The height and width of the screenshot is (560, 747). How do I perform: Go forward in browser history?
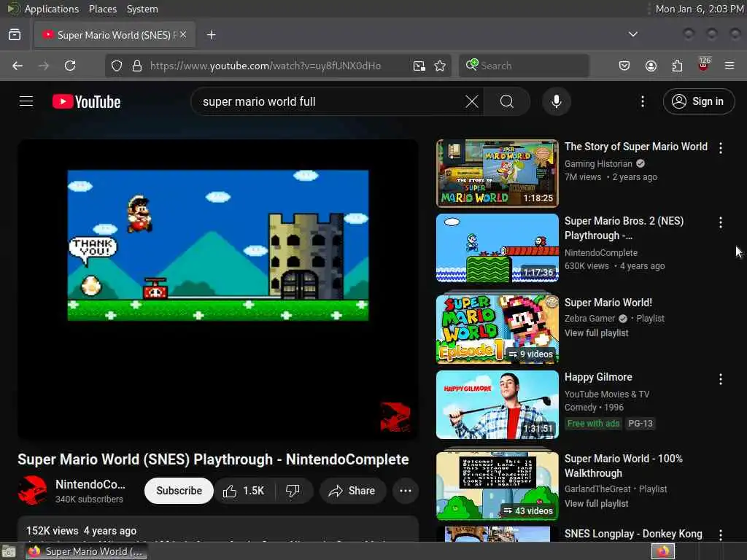(44, 66)
